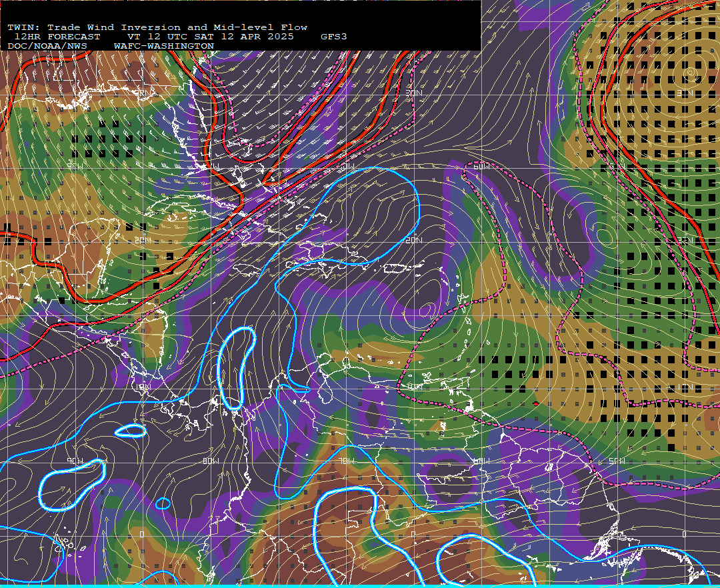The image size is (720, 588).
Task: Click the "60W" label in the open Atlantic
Action: [x=481, y=166]
